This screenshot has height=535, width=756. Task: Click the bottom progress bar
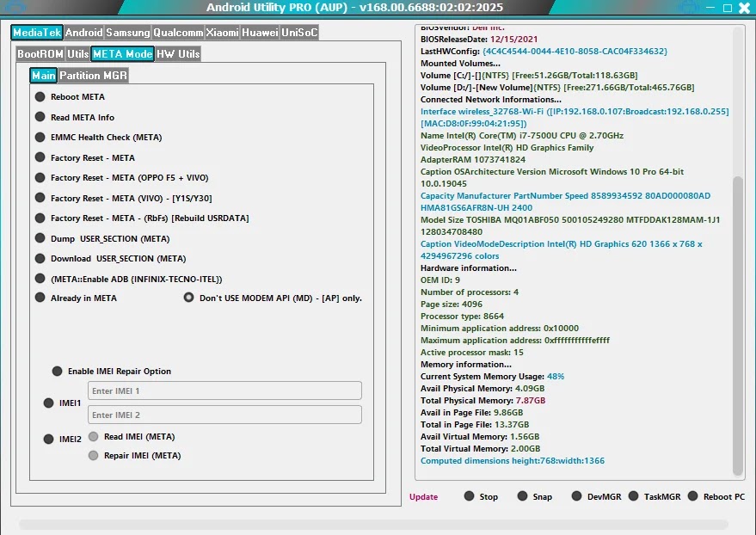point(373,525)
